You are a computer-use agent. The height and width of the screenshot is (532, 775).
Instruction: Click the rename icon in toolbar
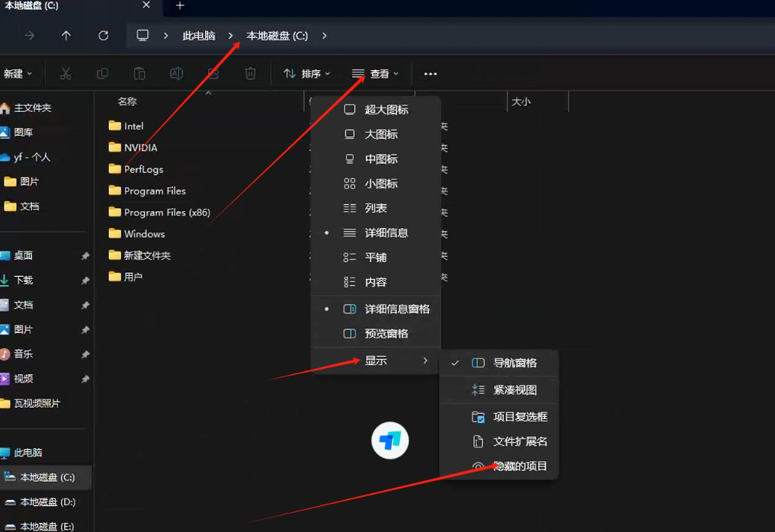(x=176, y=74)
